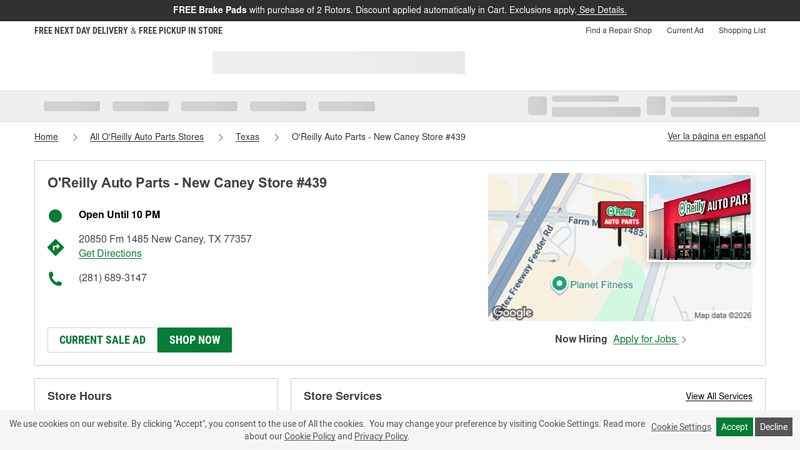Image resolution: width=800 pixels, height=450 pixels.
Task: Click the CURRENT SALE AD button
Action: [103, 340]
